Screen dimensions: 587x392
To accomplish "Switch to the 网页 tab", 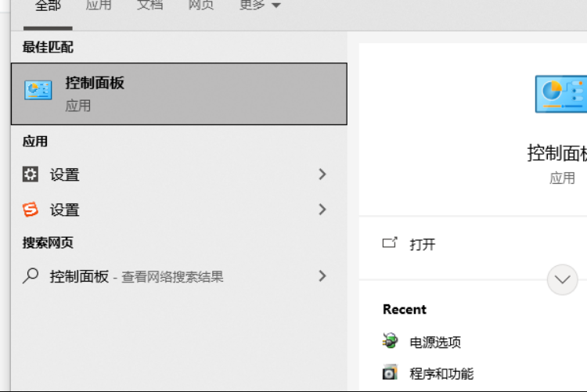I will pyautogui.click(x=201, y=5).
